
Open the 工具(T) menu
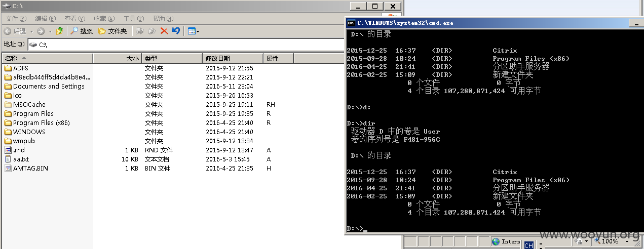[133, 18]
